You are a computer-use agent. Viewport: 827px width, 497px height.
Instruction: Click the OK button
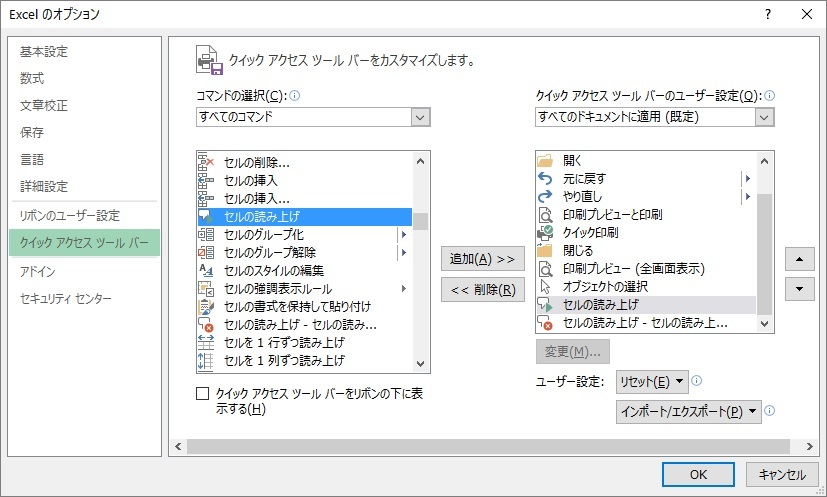(698, 474)
